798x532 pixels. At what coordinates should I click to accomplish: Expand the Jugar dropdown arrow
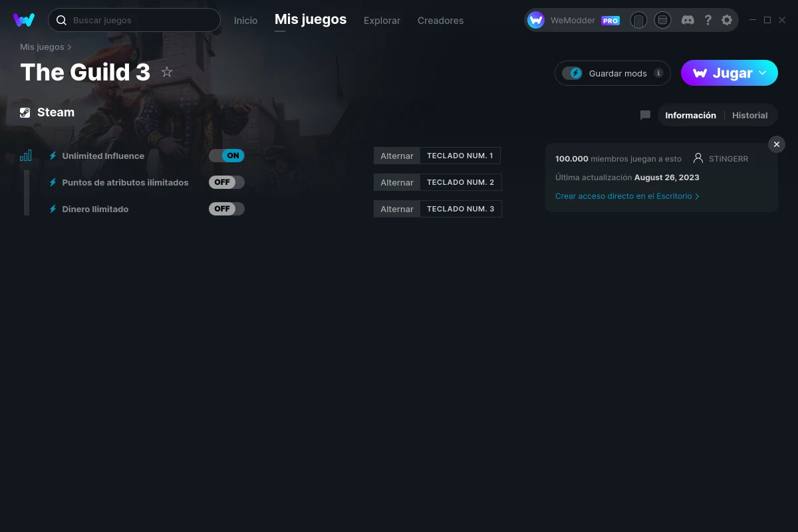[x=763, y=72]
